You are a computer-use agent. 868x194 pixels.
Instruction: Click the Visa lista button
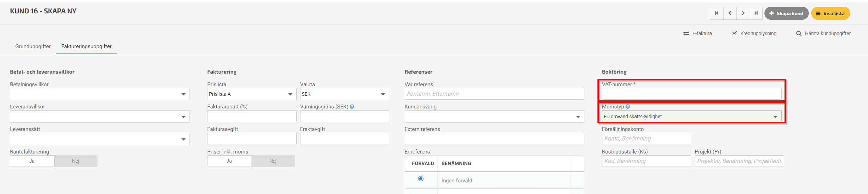pos(831,13)
